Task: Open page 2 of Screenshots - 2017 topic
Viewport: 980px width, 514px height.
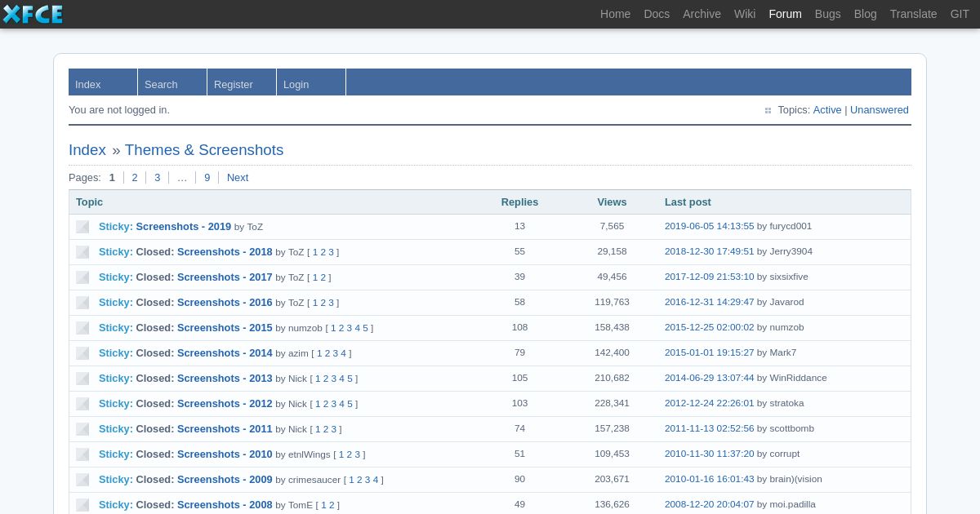Action: click(323, 277)
